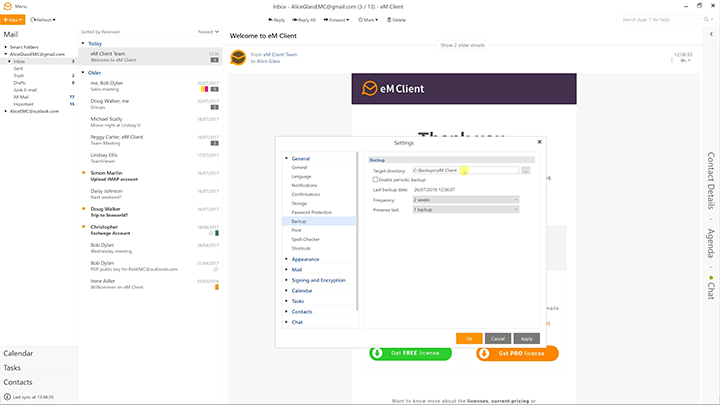Screen dimensions: 720x405
Task: Open email from Michael Scally
Action: (x=151, y=122)
